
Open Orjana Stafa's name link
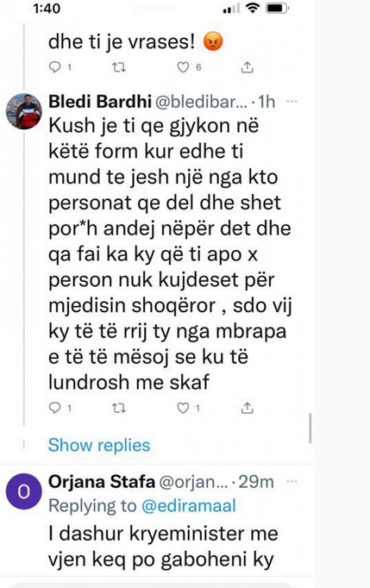(x=101, y=481)
